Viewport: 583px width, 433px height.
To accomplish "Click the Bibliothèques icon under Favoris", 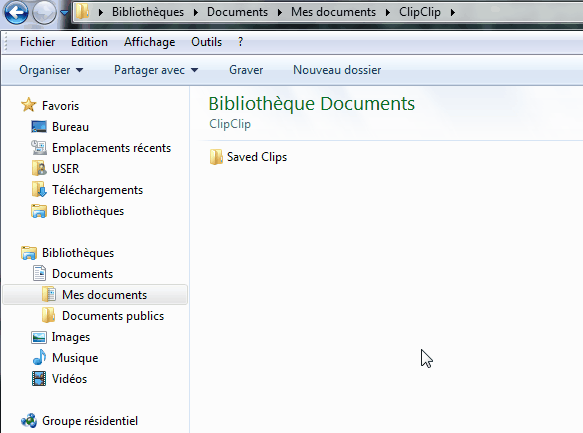I will [39, 211].
